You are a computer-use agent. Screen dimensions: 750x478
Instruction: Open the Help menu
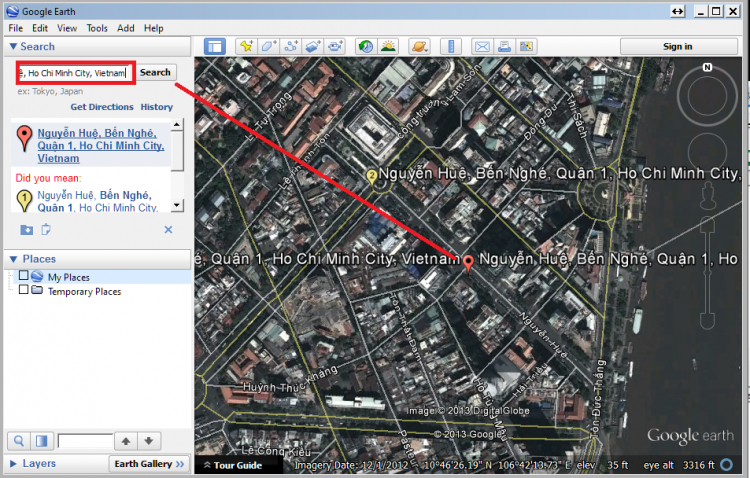coord(154,28)
